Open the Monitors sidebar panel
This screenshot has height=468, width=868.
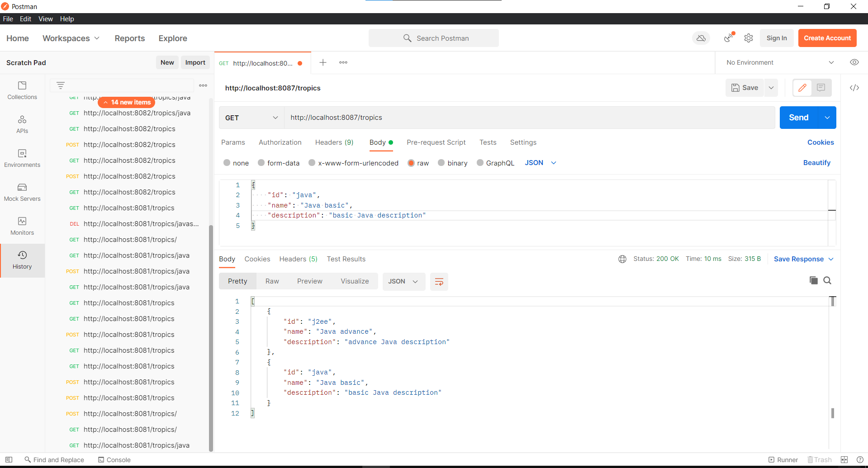[x=22, y=226]
